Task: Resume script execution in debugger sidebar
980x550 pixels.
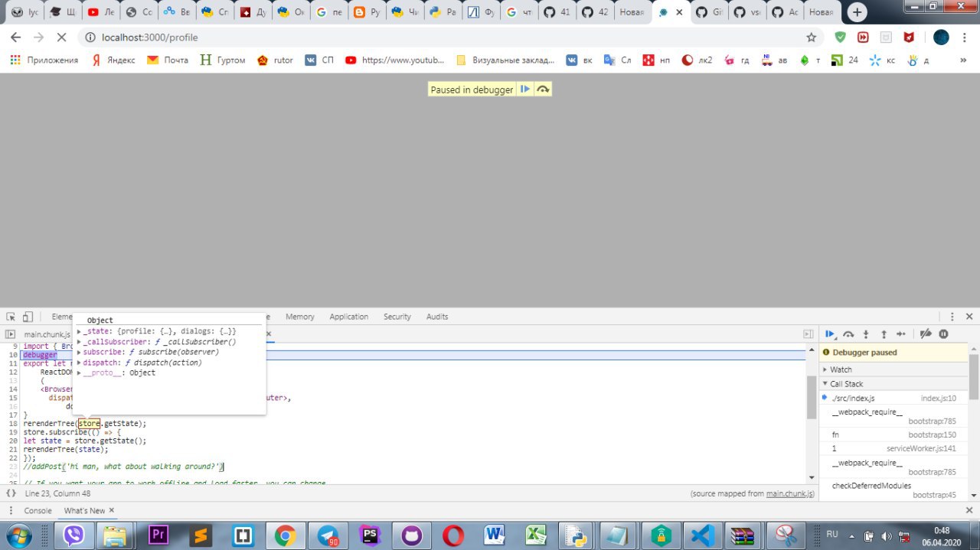Action: point(830,334)
